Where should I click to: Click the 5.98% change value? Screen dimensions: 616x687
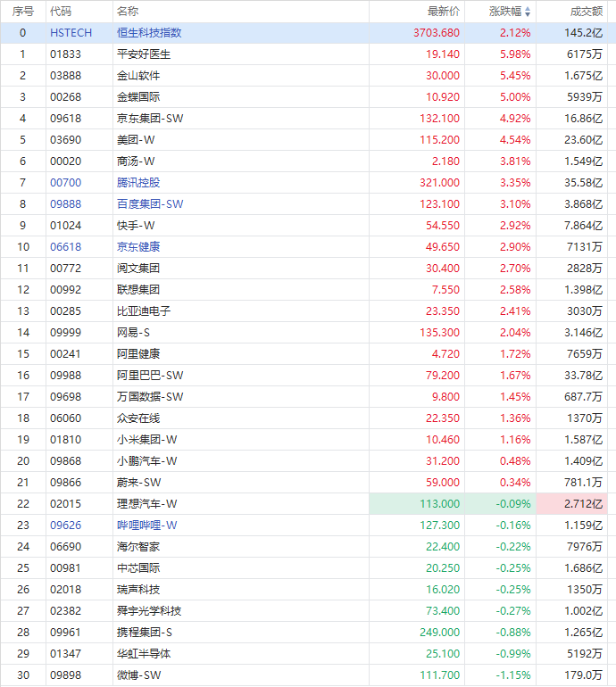516,54
